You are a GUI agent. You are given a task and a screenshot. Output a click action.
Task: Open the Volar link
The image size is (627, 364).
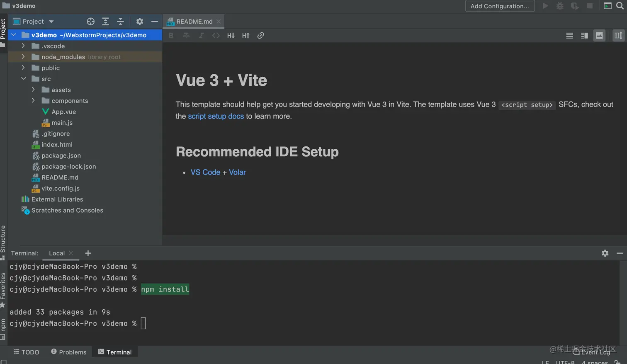(x=237, y=172)
